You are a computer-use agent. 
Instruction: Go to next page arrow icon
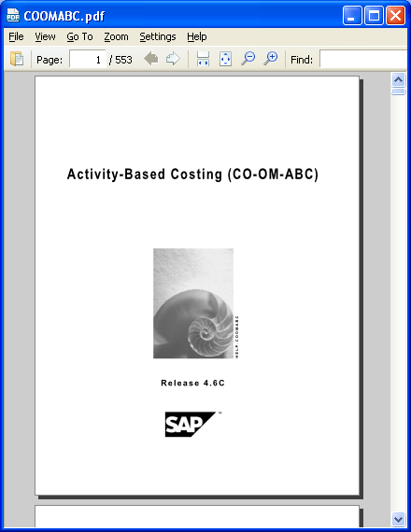pyautogui.click(x=173, y=59)
